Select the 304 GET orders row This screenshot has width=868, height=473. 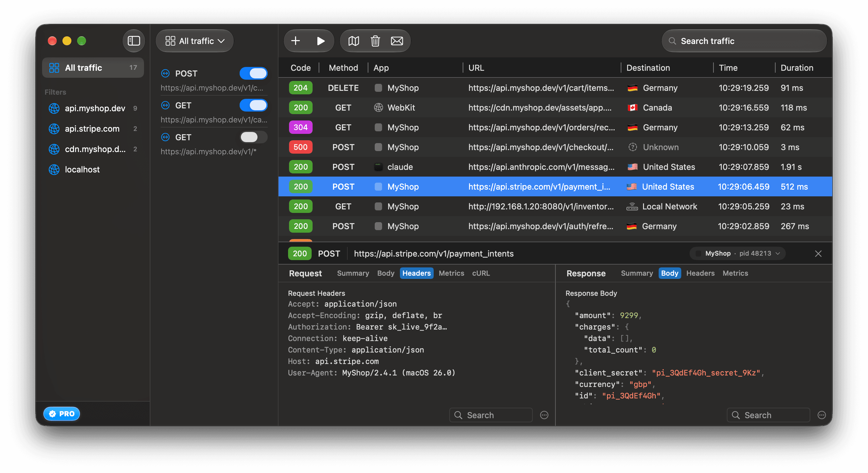[x=555, y=127]
